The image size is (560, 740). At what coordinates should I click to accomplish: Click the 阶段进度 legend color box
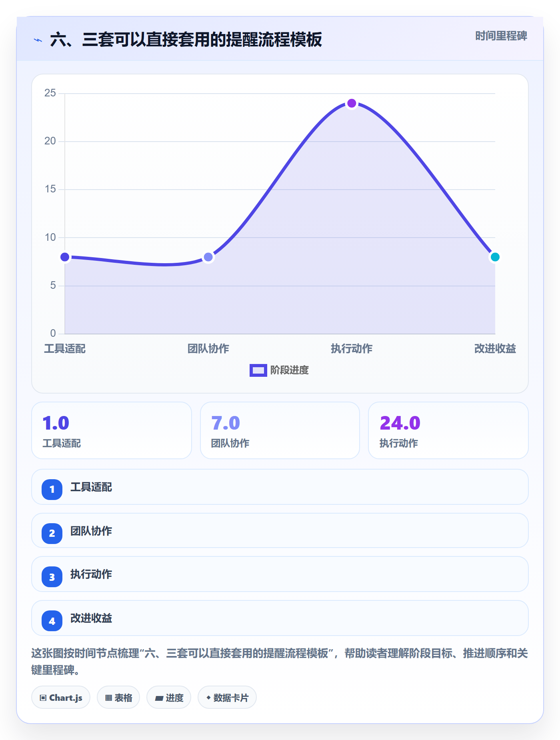click(x=258, y=370)
